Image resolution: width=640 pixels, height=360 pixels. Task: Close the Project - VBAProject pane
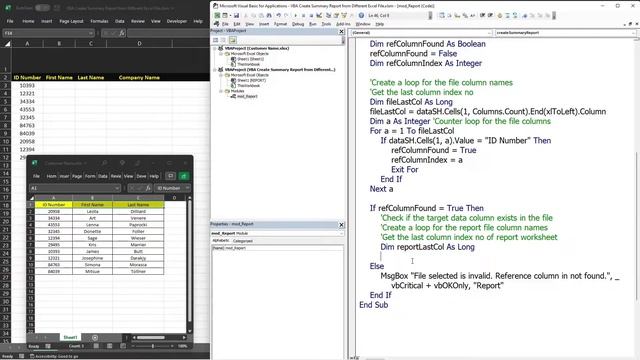(x=342, y=31)
